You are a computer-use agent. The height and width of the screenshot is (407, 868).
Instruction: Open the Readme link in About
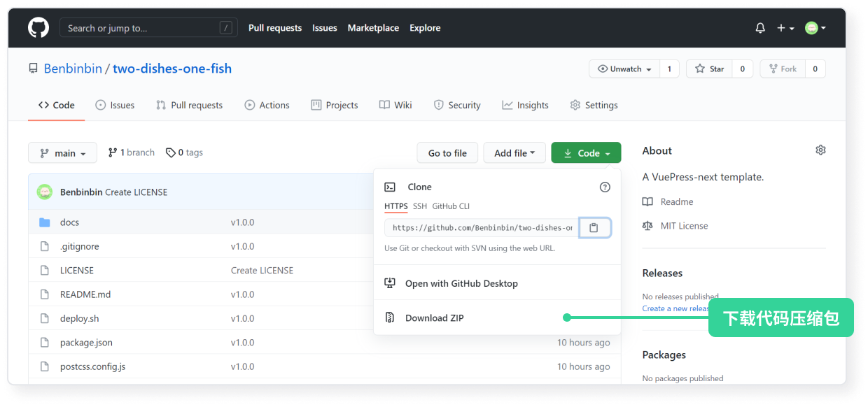(668, 201)
